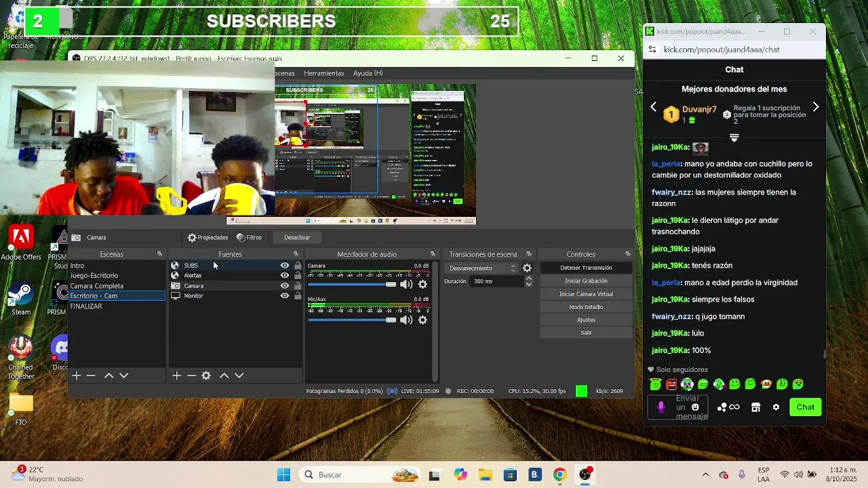Open Google Chrome from the taskbar
Image resolution: width=868 pixels, height=488 pixels.
(559, 474)
